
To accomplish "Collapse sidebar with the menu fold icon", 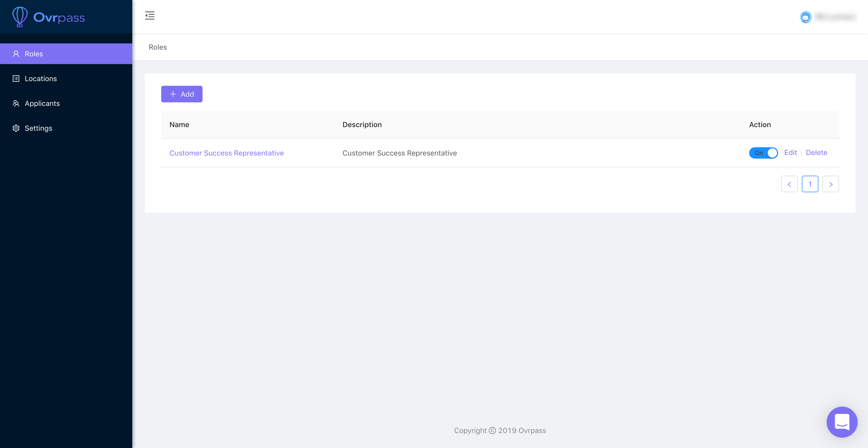I will tap(150, 16).
